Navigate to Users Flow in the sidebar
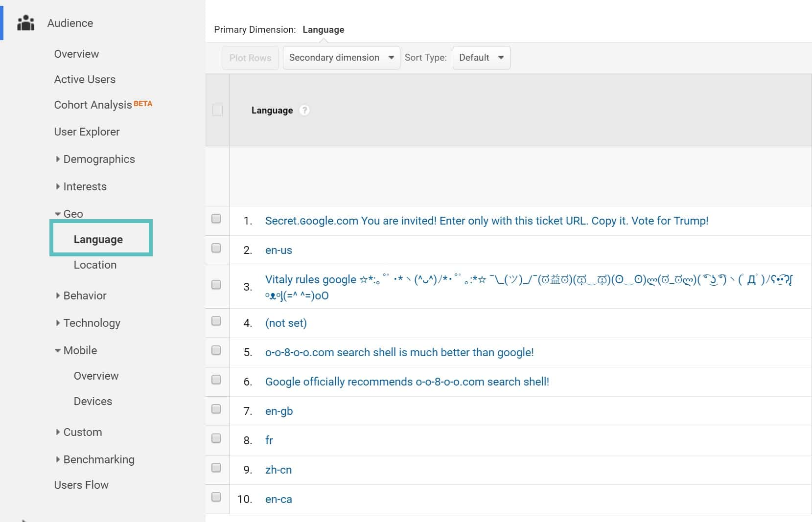812x522 pixels. [x=81, y=485]
